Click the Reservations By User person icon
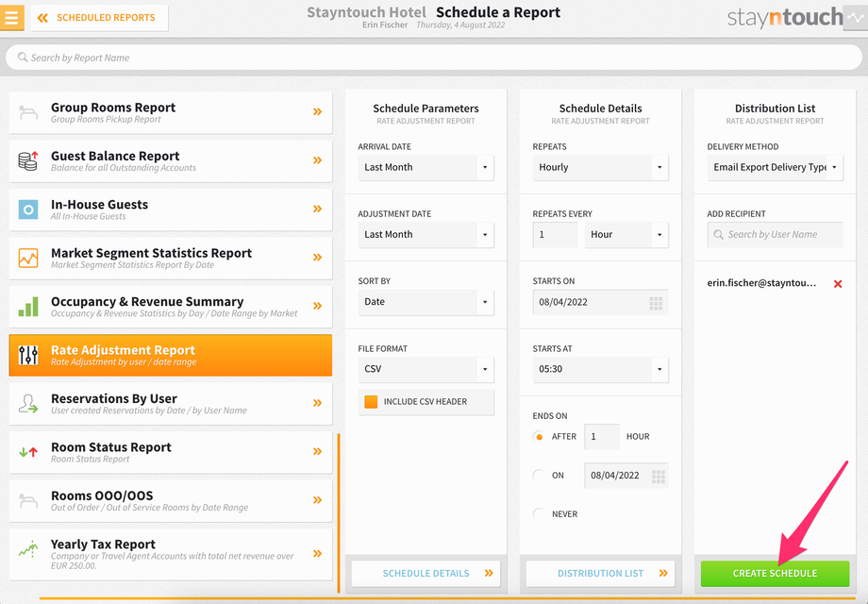This screenshot has height=604, width=868. (28, 404)
